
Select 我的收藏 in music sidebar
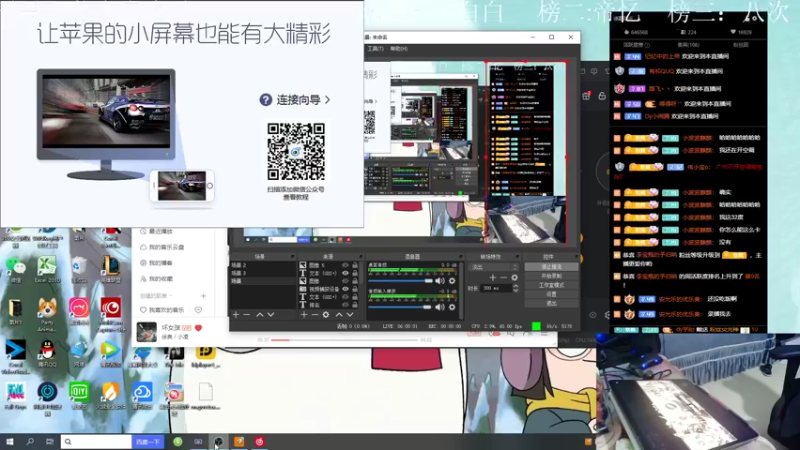coord(156,279)
